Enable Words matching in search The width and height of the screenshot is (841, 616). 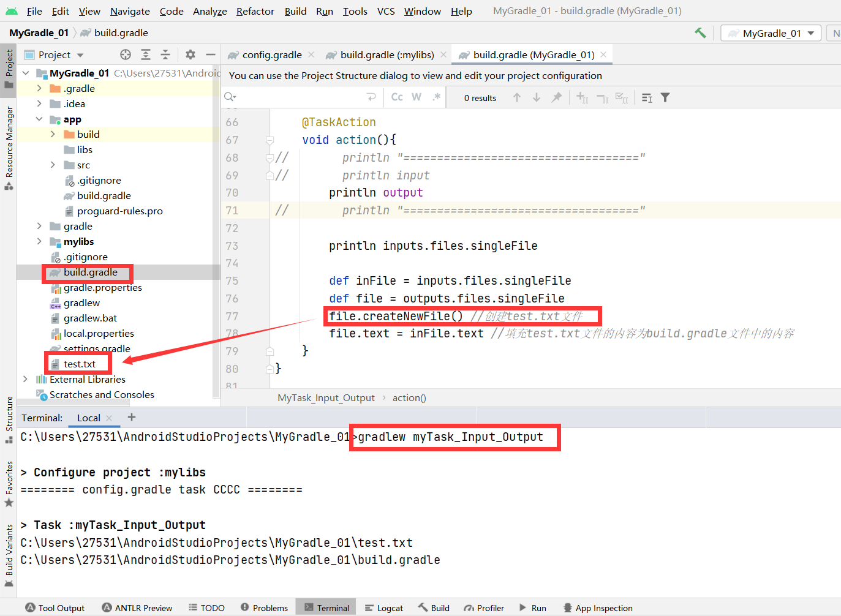coord(416,97)
